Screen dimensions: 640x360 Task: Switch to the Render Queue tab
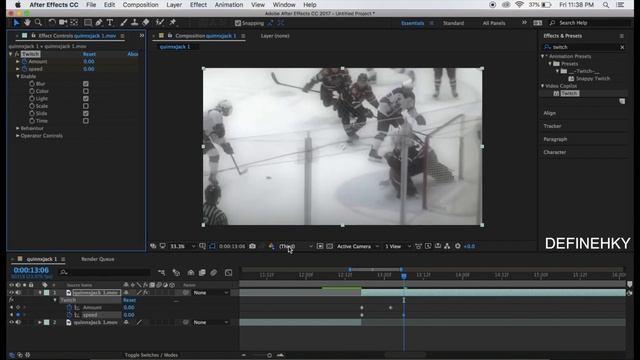pyautogui.click(x=98, y=259)
